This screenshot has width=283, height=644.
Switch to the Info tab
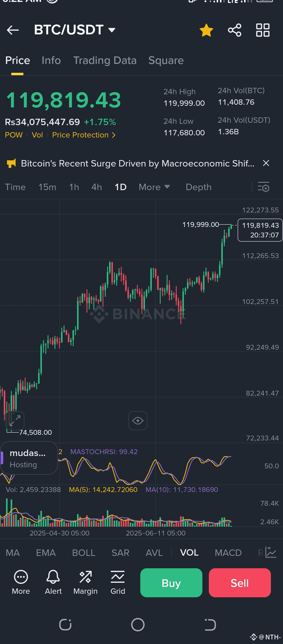tap(51, 60)
